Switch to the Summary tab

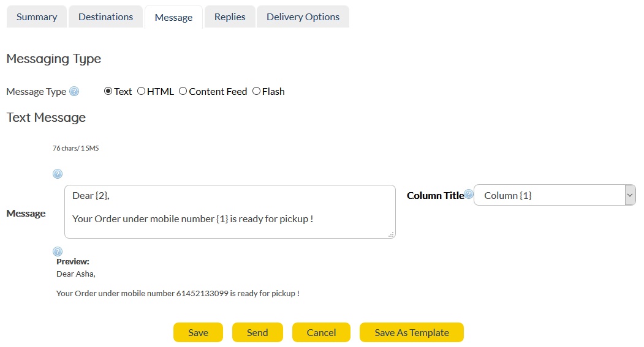tap(37, 17)
